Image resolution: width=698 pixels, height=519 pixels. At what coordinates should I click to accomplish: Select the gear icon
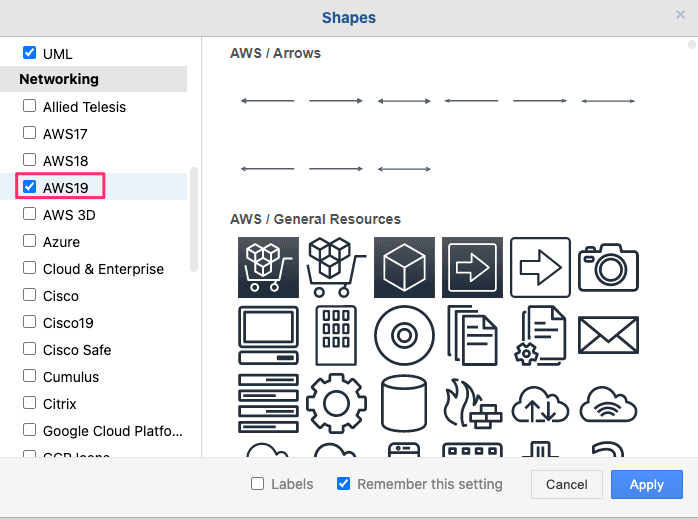pos(336,403)
